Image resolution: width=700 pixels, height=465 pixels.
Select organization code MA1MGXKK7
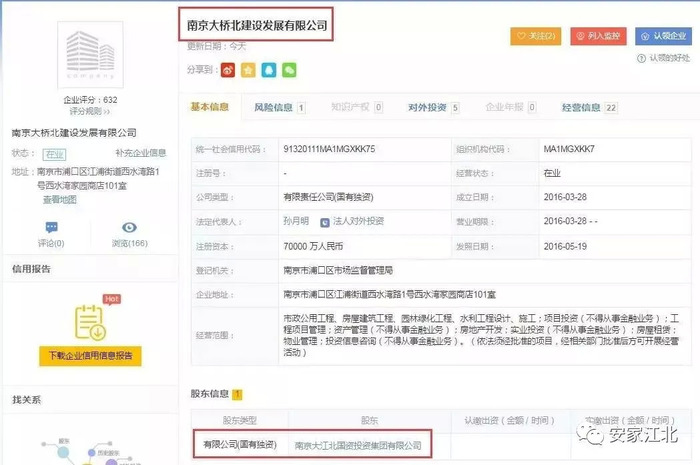[x=569, y=149]
